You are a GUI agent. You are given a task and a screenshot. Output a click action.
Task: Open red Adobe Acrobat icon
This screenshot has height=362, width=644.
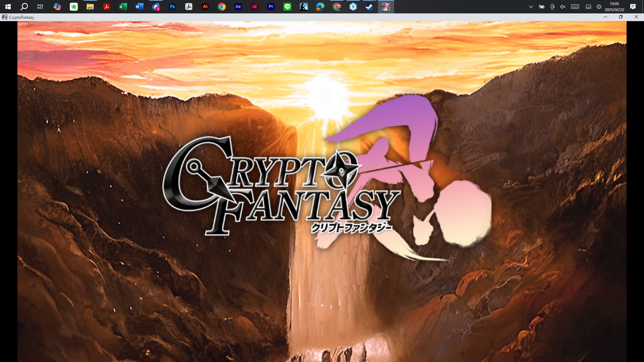pos(107,7)
